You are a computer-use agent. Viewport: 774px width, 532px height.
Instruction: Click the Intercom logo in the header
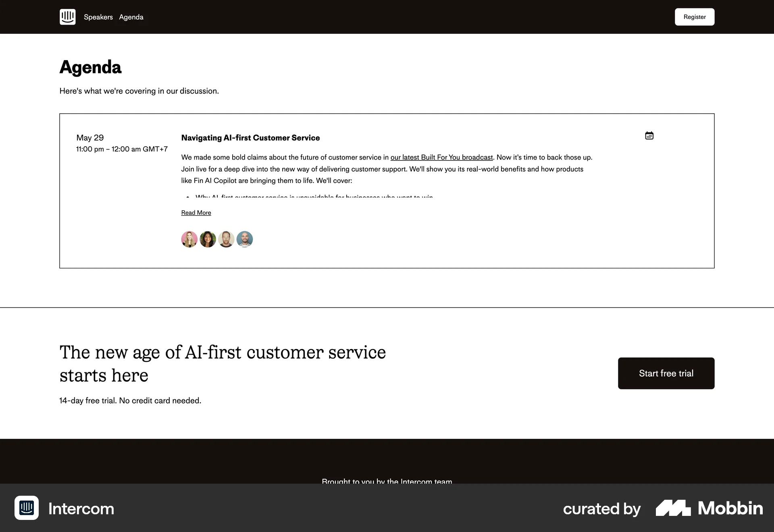pos(67,17)
